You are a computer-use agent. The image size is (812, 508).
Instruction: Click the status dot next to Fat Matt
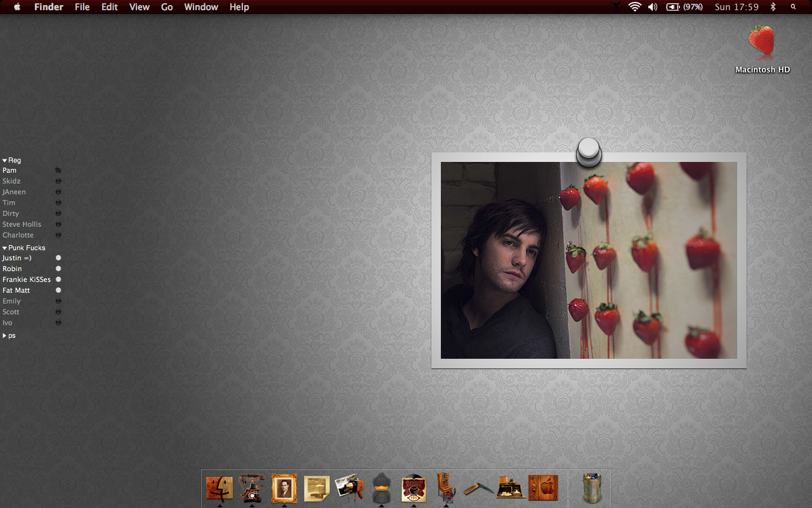58,290
